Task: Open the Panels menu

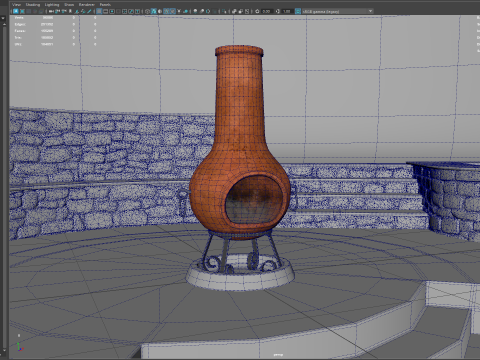Action: pos(105,5)
